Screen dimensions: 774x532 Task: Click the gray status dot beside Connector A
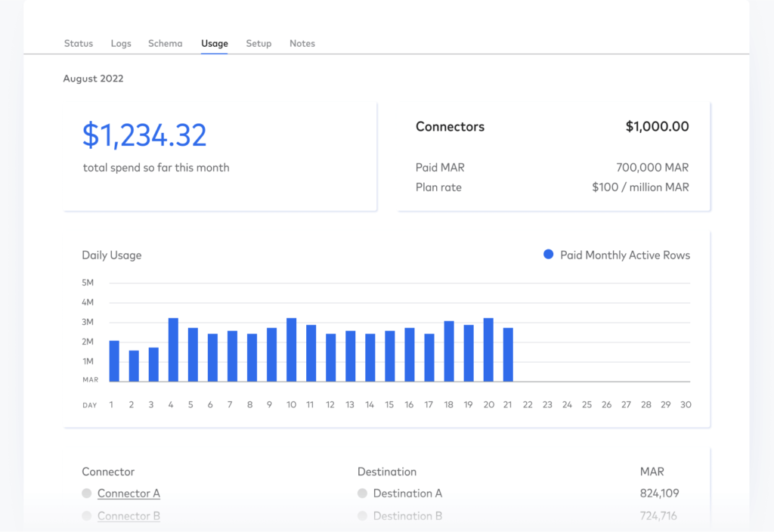87,493
